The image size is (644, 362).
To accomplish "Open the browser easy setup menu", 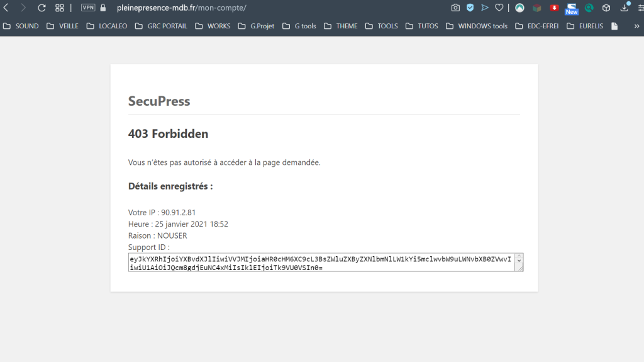I will pyautogui.click(x=641, y=8).
